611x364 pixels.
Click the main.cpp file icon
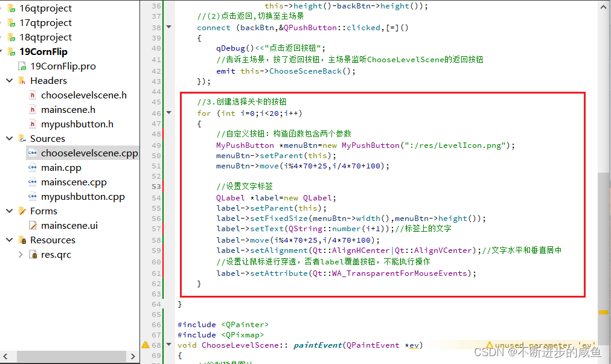(x=33, y=168)
